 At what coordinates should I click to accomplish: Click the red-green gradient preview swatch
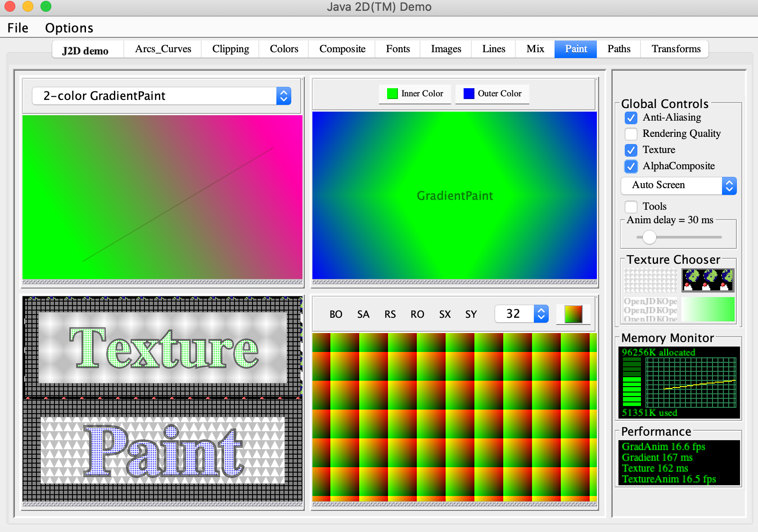(573, 314)
